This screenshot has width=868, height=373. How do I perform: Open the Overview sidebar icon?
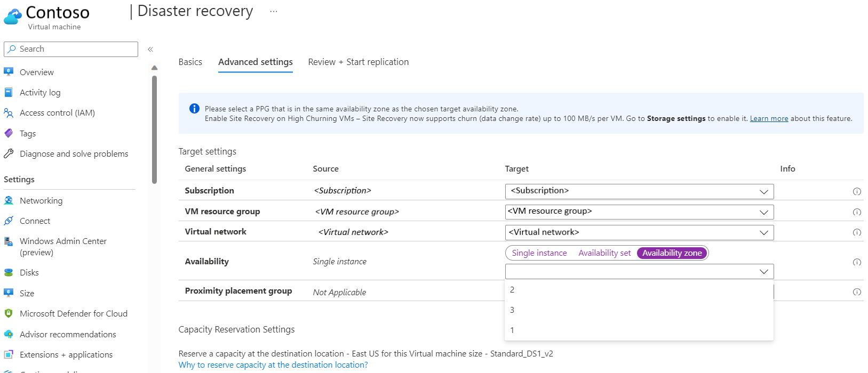click(x=9, y=72)
